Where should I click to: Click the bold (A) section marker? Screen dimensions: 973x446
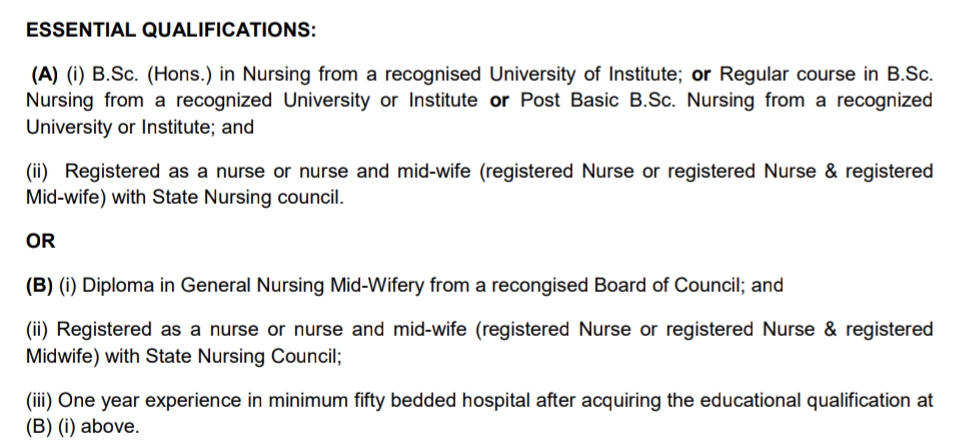tap(45, 74)
